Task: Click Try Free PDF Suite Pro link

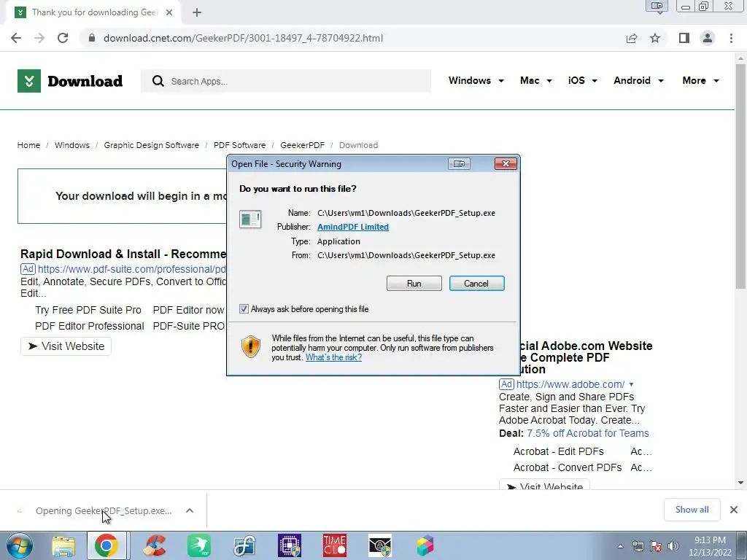Action: (x=88, y=310)
